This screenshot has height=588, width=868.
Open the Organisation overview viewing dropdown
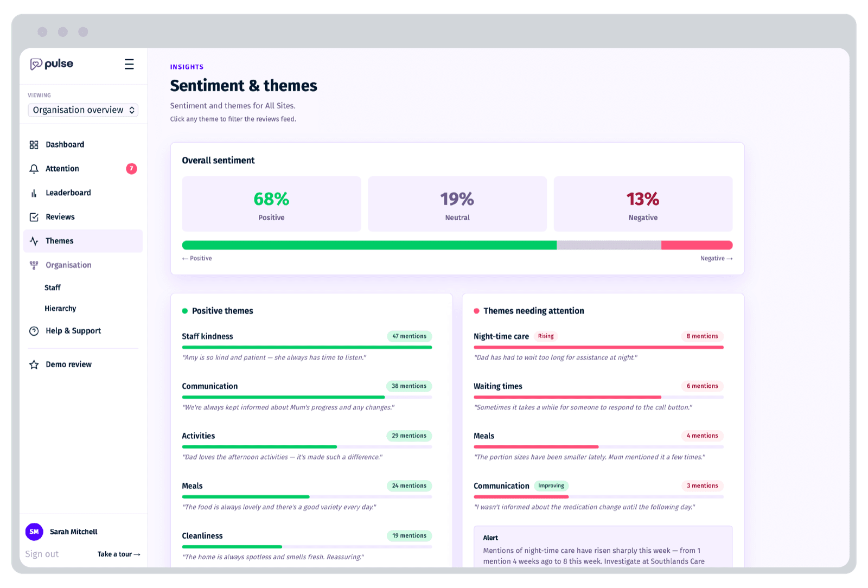click(83, 110)
